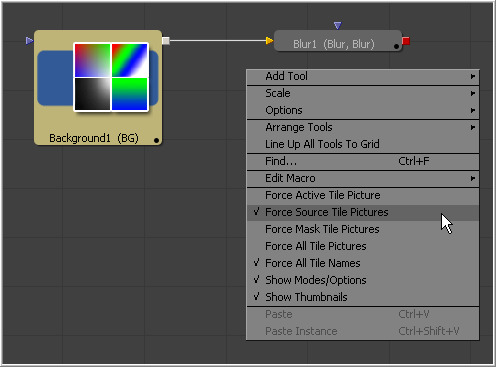Enable Force All Tile Pictures

tap(363, 246)
